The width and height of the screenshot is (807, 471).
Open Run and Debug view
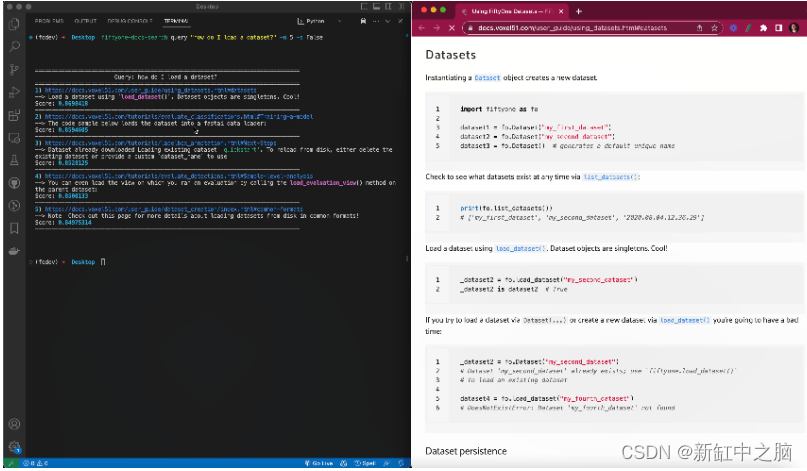point(14,93)
